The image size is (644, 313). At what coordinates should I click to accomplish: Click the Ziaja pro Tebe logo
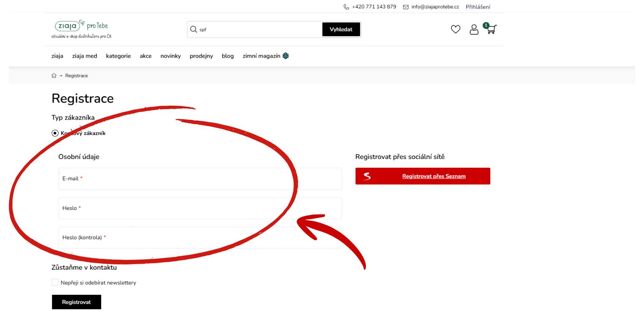pyautogui.click(x=81, y=29)
